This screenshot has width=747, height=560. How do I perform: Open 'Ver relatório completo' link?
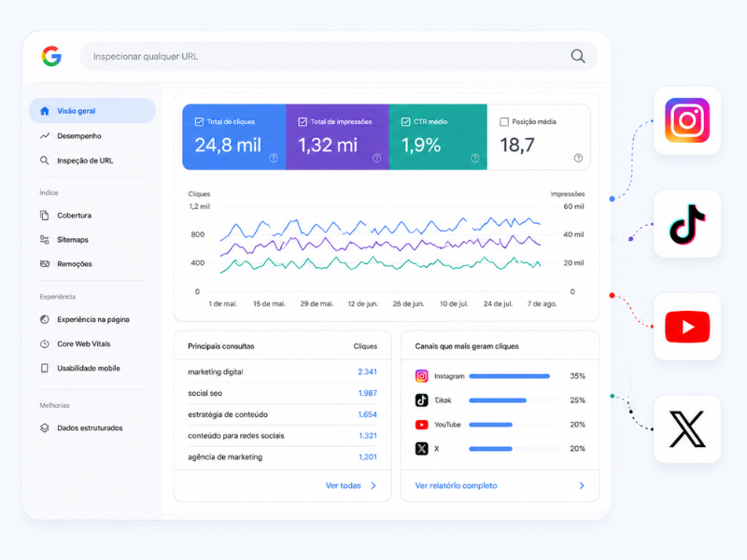click(x=456, y=485)
